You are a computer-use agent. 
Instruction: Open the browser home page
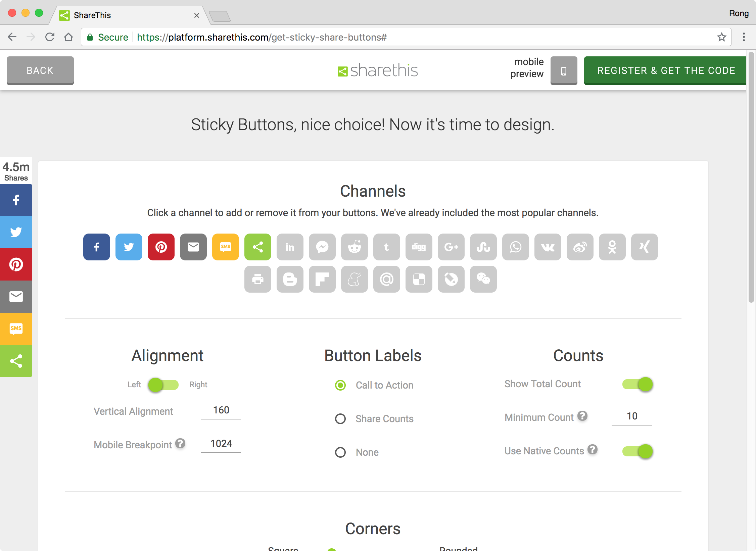point(68,37)
